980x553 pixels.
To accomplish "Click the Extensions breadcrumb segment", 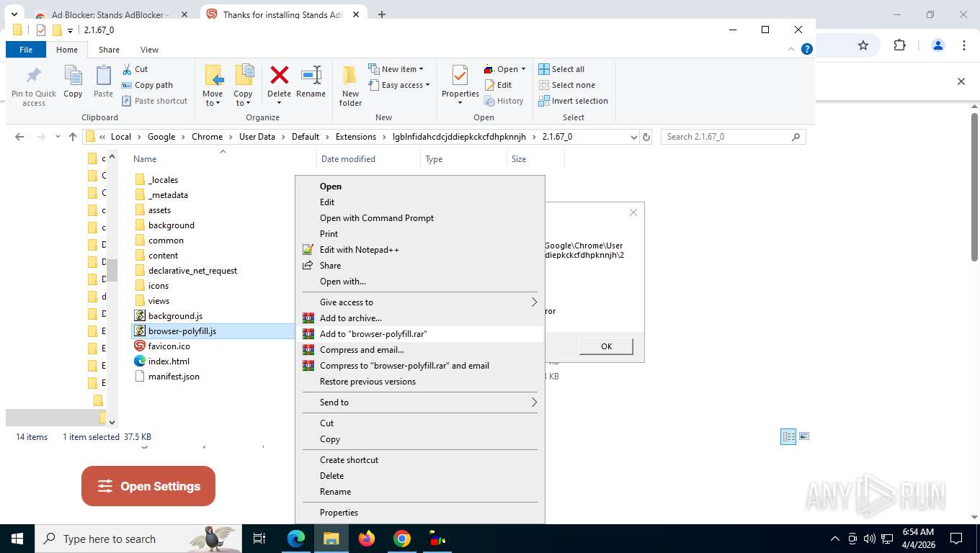I will pos(355,137).
